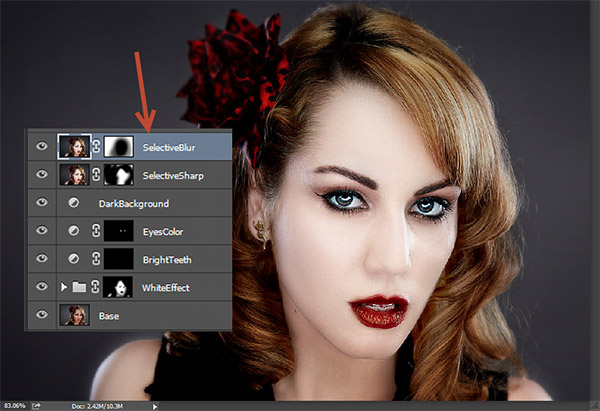Expand the WhiteEffect layer group
Screen dimensions: 600x411
click(65, 287)
